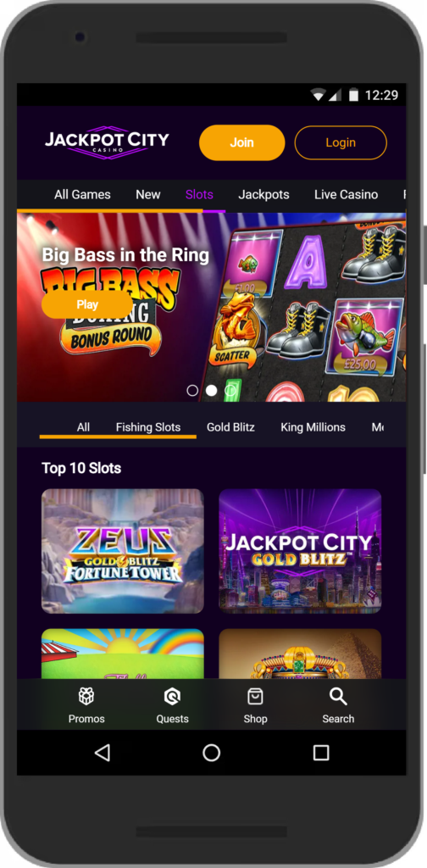427x868 pixels.
Task: Open Zeus Gold Blitz Fortune Tower game
Action: pos(123,551)
